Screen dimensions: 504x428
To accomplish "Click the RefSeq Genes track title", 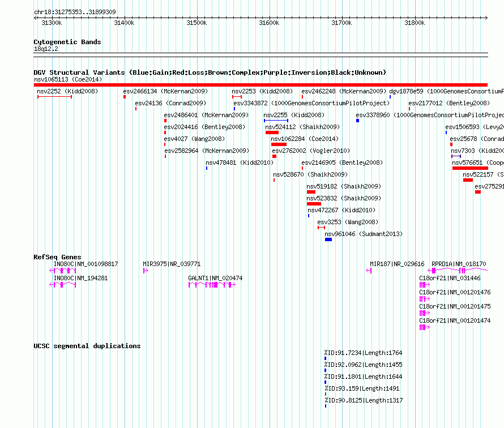I will coord(57,257).
